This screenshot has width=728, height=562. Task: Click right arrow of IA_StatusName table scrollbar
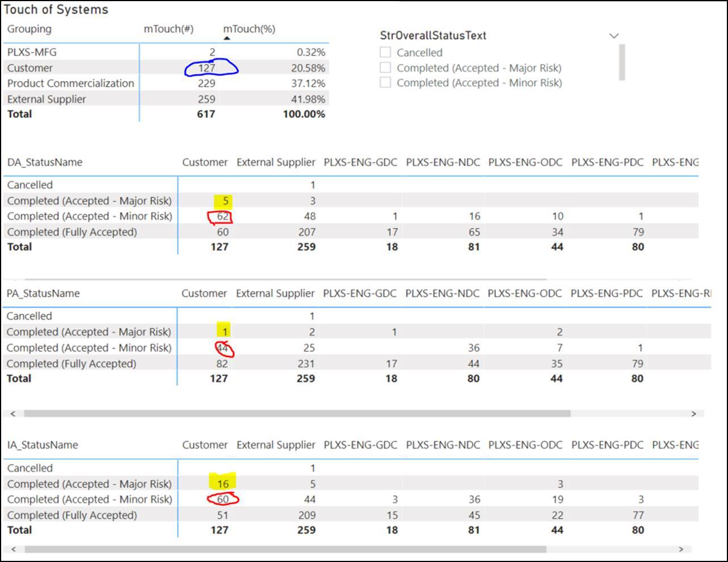click(681, 550)
